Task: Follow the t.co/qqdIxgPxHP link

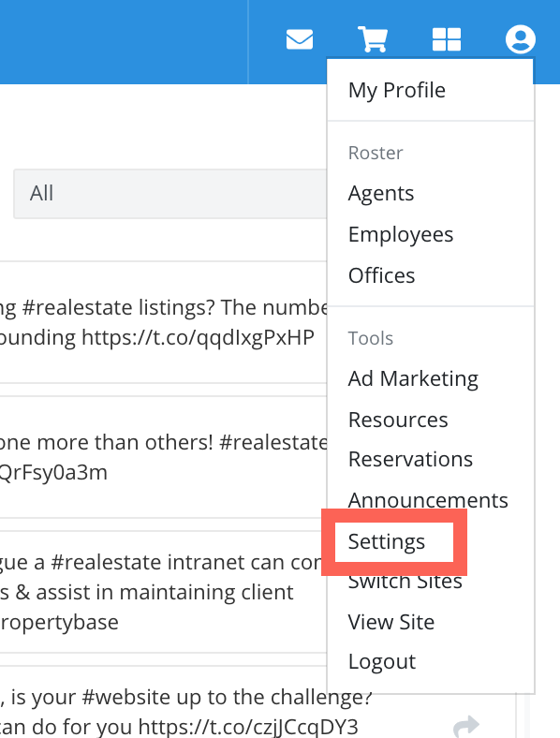Action: click(199, 338)
